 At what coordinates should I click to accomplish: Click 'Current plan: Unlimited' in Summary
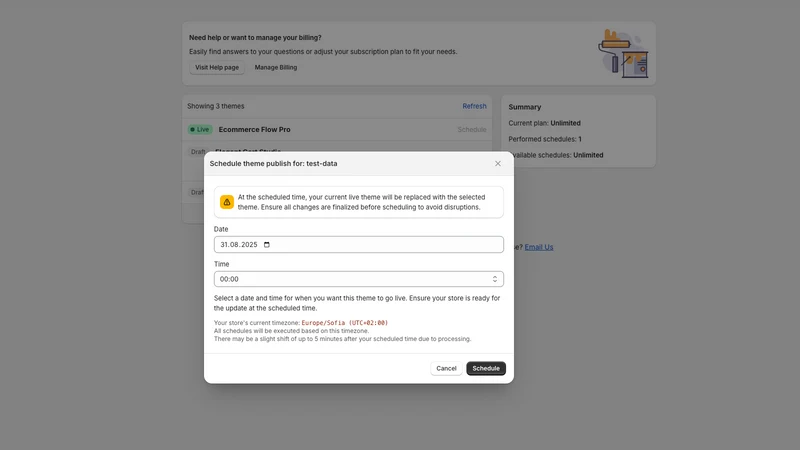click(x=544, y=123)
